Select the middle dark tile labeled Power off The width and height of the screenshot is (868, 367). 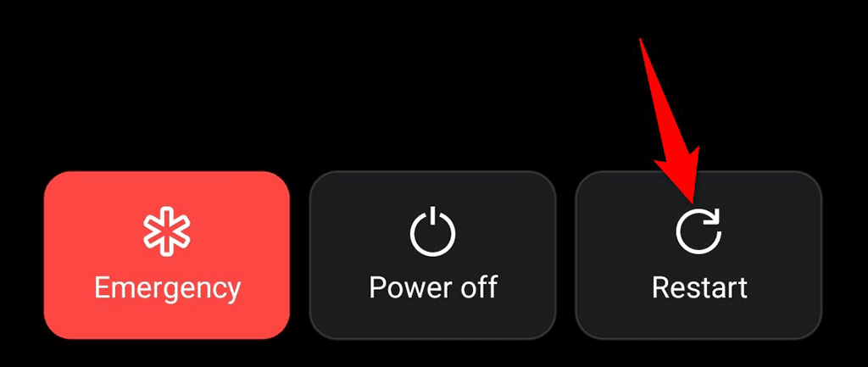[x=432, y=255]
